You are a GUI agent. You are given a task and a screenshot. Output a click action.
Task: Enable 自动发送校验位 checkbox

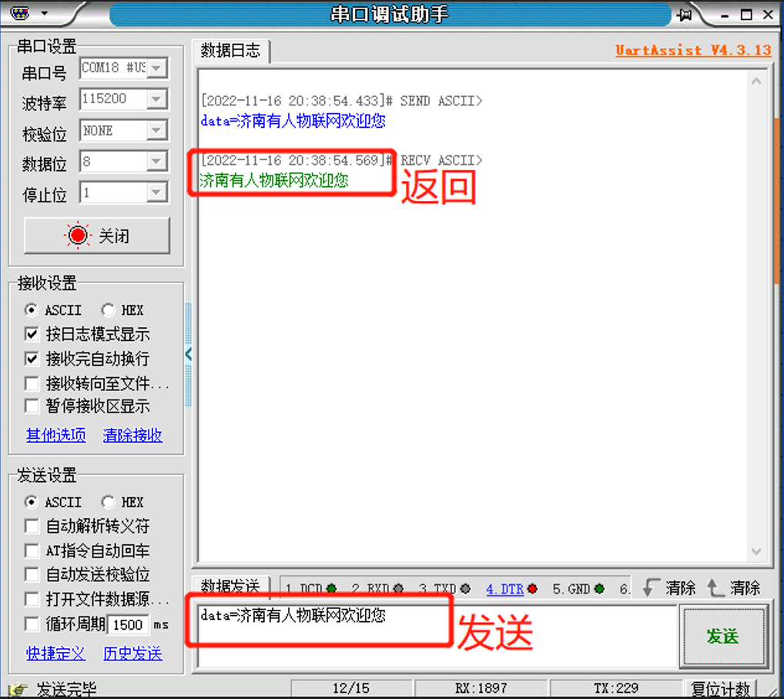[32, 574]
